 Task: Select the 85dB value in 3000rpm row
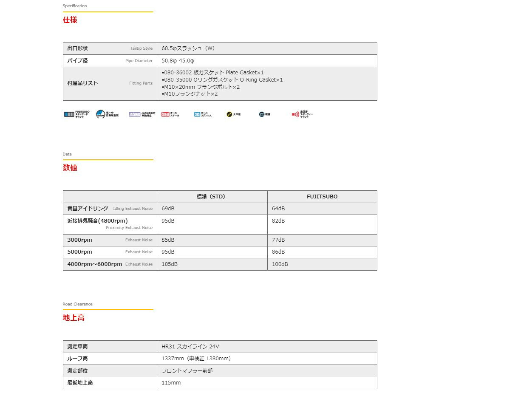pyautogui.click(x=168, y=240)
